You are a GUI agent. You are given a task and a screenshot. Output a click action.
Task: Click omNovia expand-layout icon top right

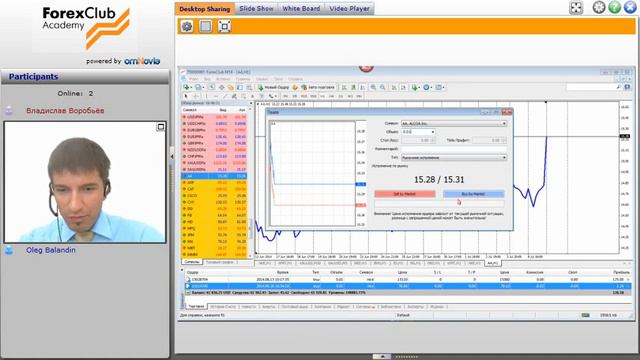(576, 7)
